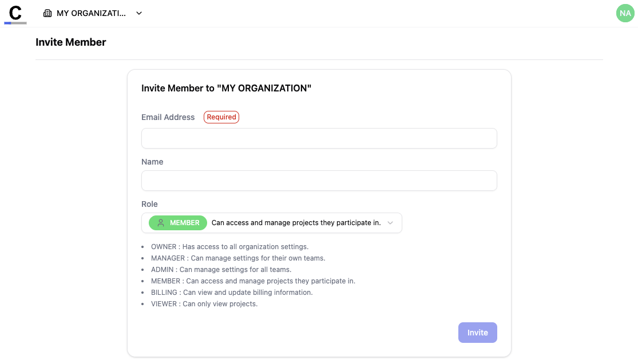Select the MEMBER role description text

(x=252, y=281)
